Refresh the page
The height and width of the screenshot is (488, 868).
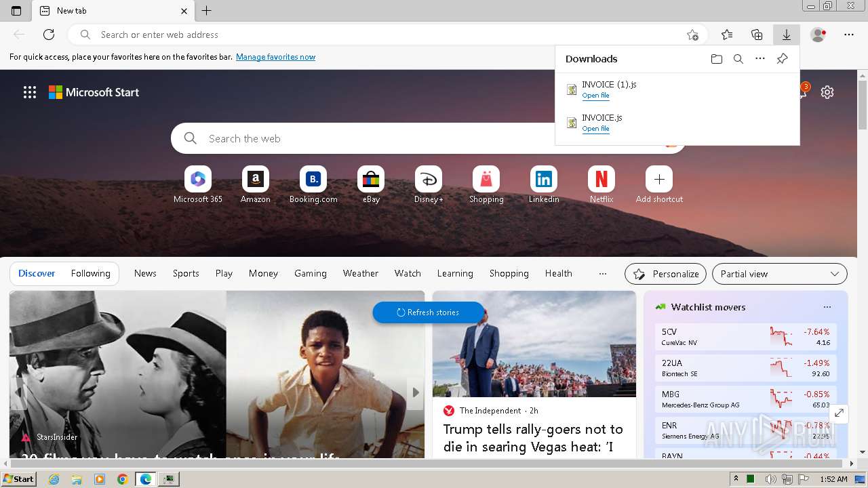coord(49,35)
